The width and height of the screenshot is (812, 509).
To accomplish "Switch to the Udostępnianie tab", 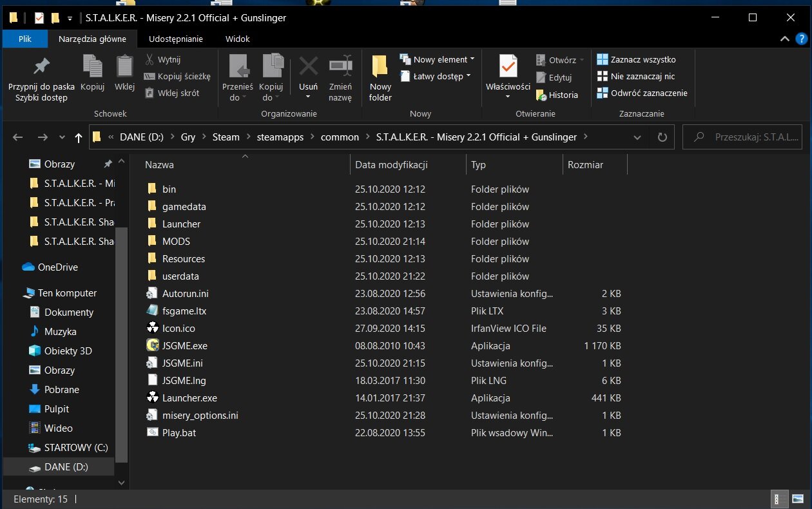I will point(175,39).
